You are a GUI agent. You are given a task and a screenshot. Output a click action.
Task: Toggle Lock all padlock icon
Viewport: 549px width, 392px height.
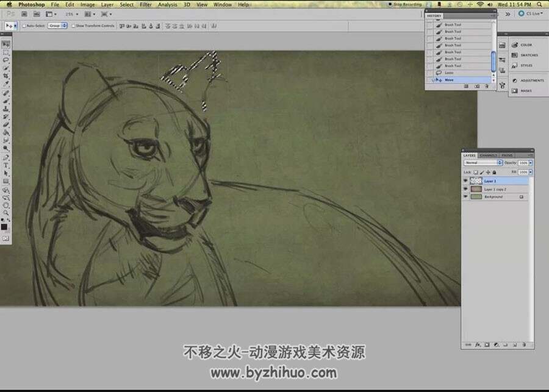click(494, 172)
